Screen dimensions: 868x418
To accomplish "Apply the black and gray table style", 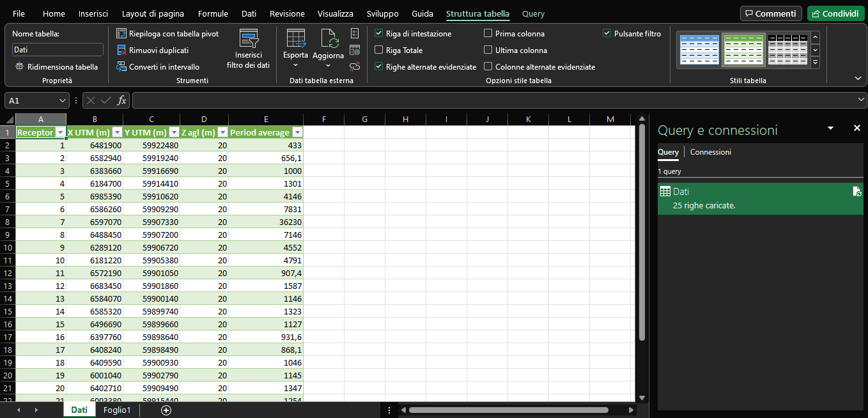I will click(x=787, y=49).
